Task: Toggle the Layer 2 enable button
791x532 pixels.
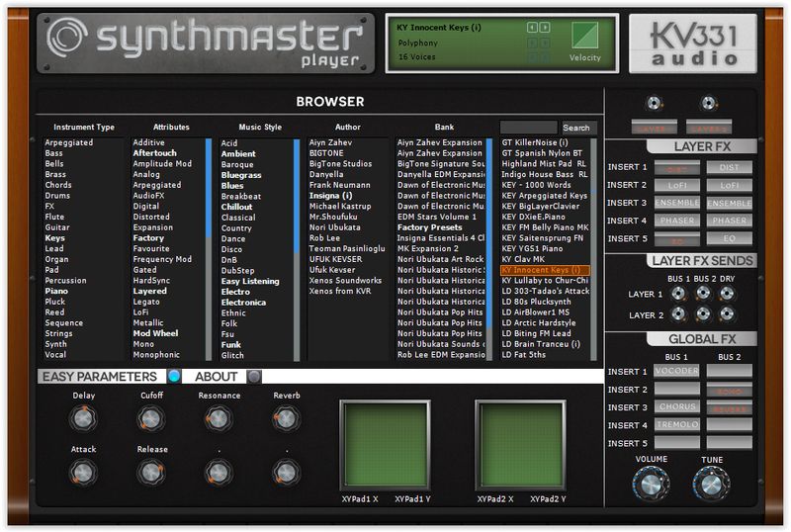Action: coord(709,128)
